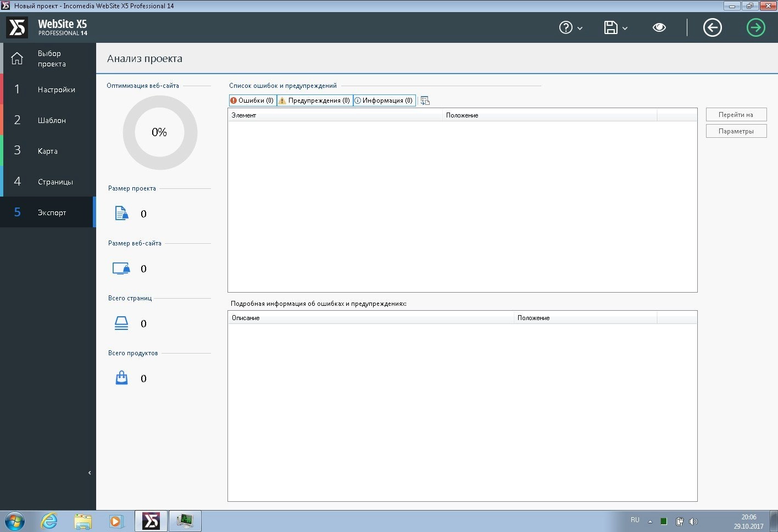Sort errors by Элемент column header
778x532 pixels.
coord(335,115)
